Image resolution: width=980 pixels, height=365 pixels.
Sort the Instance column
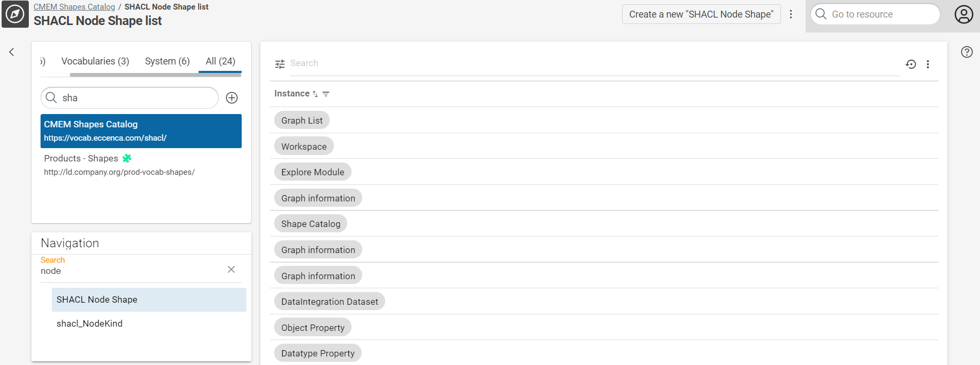pos(315,94)
